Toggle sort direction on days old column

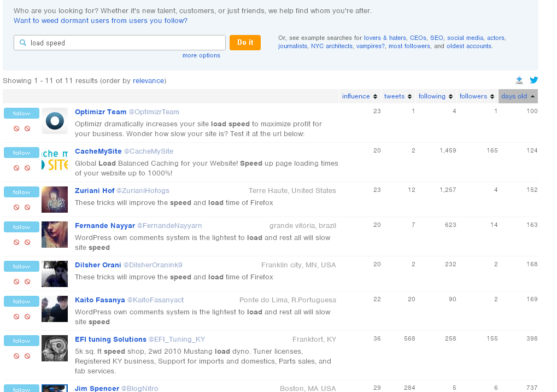[518, 96]
